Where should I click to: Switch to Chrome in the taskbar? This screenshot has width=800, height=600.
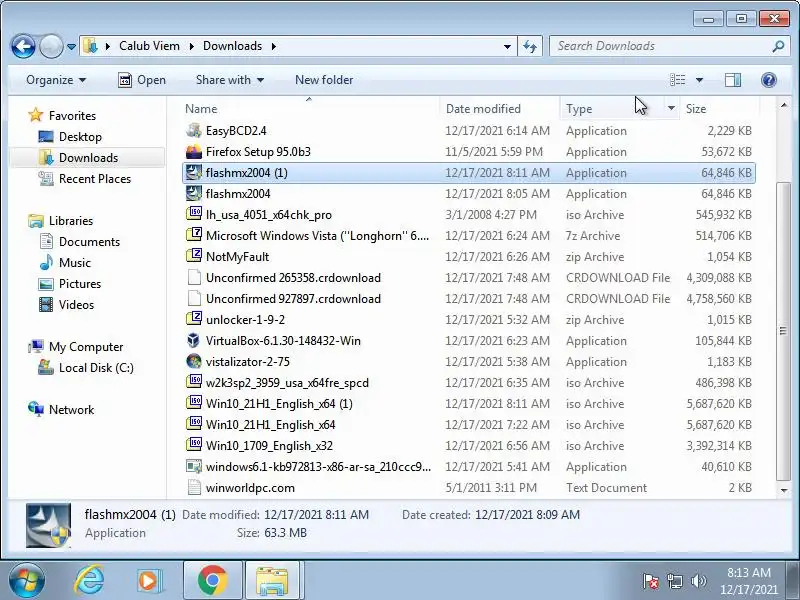[x=212, y=581]
